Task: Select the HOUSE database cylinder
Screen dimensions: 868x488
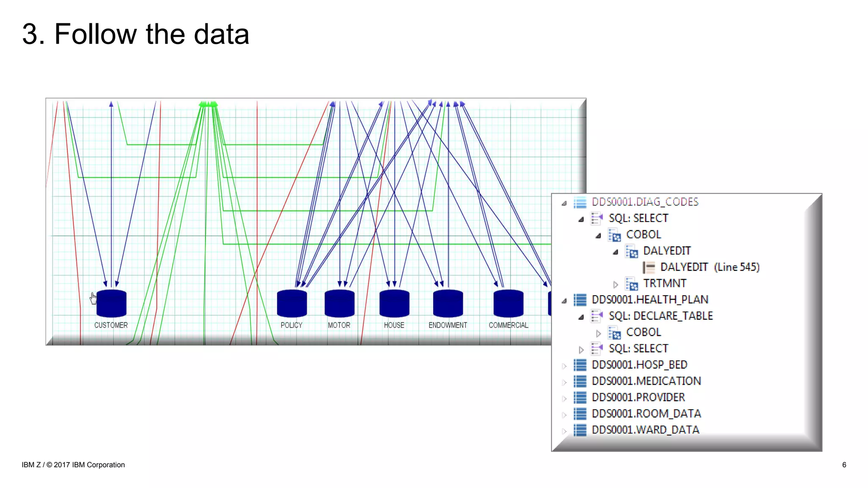Action: (x=394, y=303)
